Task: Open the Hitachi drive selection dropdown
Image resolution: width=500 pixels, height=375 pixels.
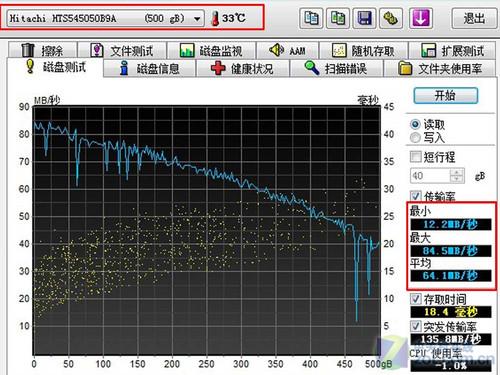Action: (x=105, y=18)
